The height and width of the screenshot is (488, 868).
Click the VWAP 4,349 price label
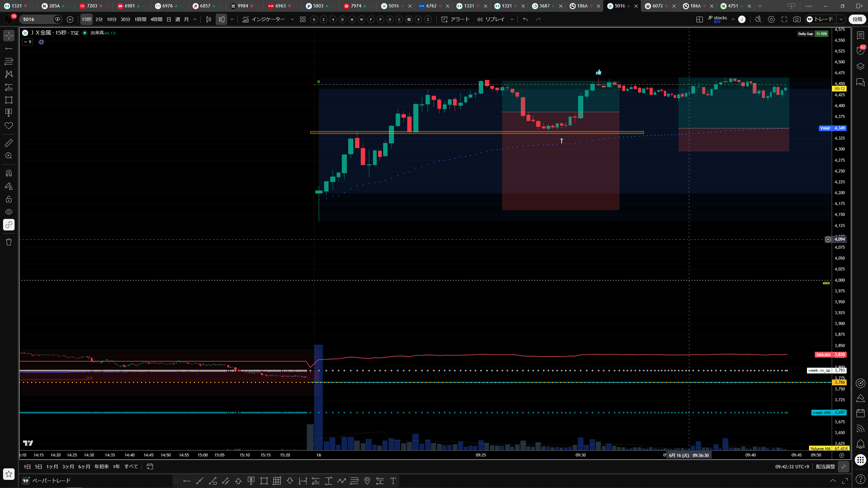(832, 128)
